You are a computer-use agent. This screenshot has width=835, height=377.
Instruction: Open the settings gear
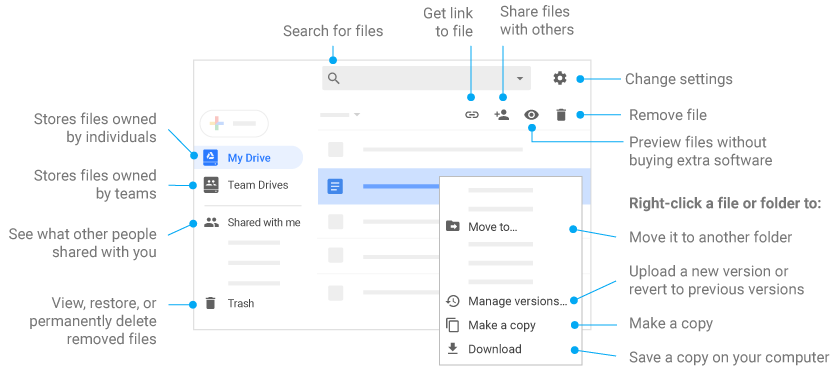tap(560, 78)
